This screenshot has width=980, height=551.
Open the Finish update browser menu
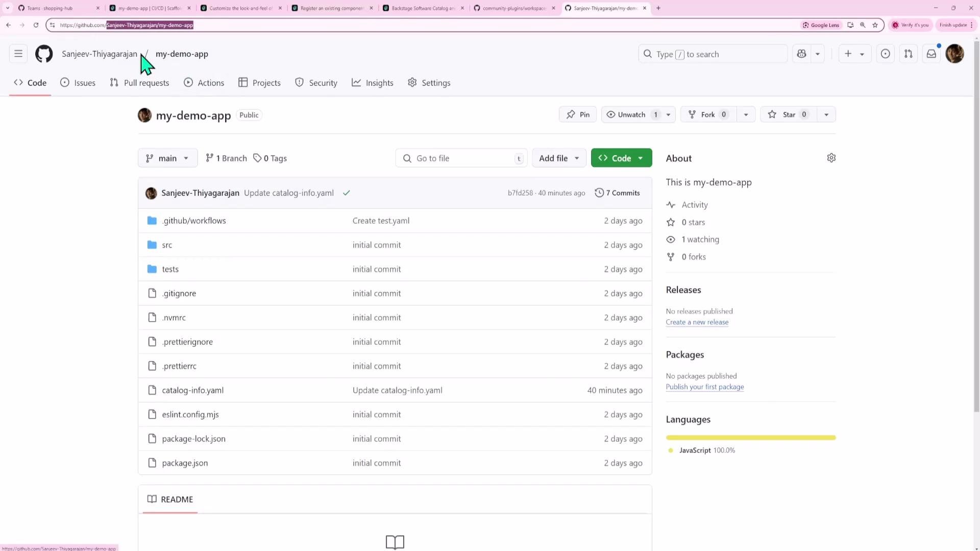[957, 25]
